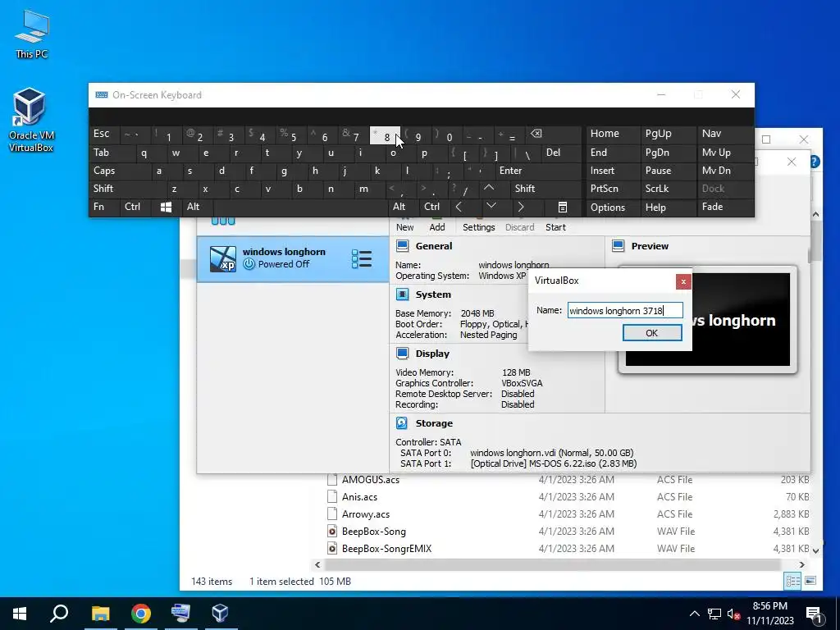Click OK in the VirtualBox name dialog
This screenshot has height=630, width=840.
click(x=652, y=333)
